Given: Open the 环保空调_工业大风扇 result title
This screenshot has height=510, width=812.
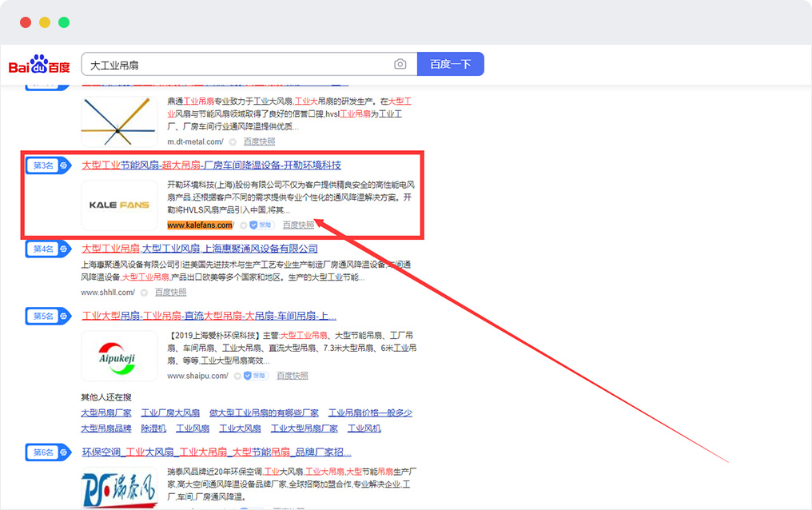Looking at the screenshot, I should click(217, 452).
